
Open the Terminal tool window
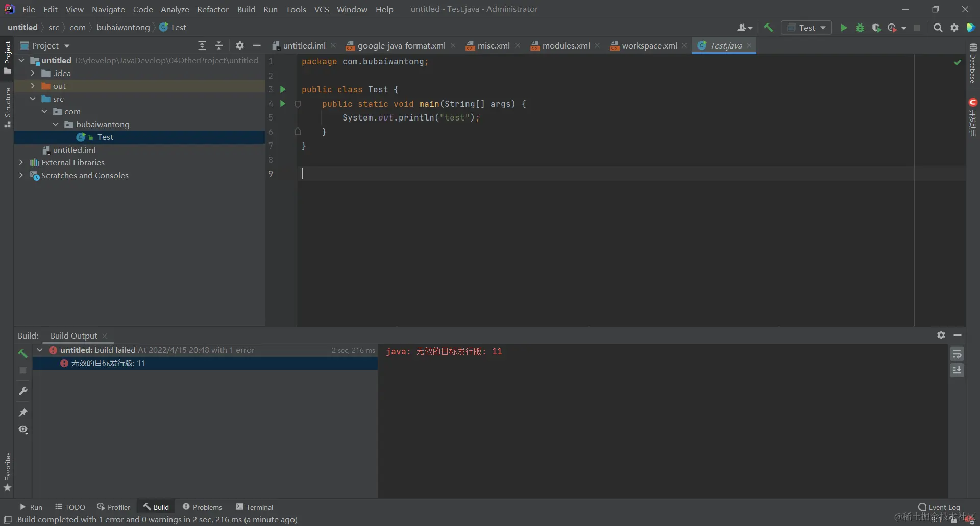254,507
